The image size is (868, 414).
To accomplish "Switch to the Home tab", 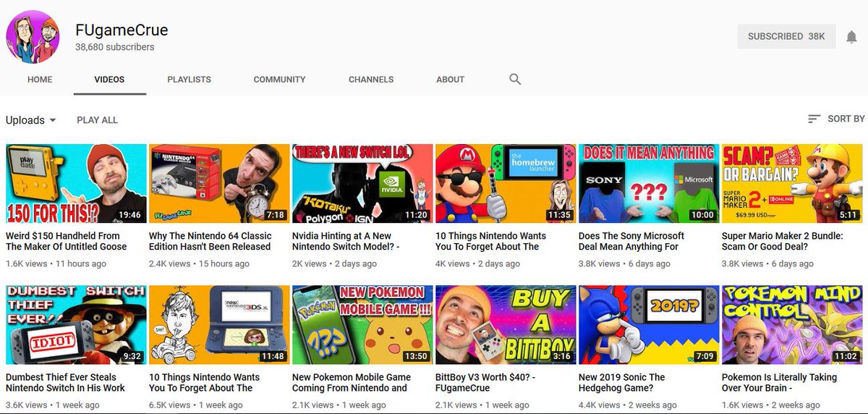I will pyautogui.click(x=40, y=80).
